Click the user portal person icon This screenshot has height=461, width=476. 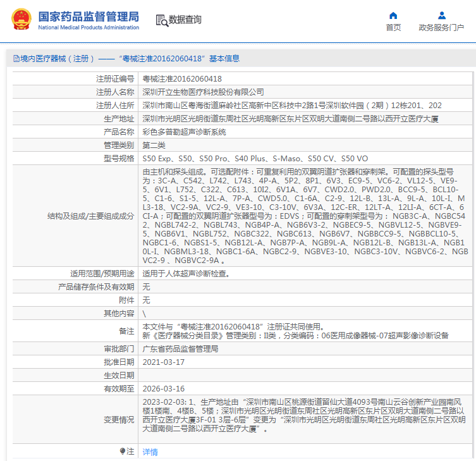tap(442, 15)
